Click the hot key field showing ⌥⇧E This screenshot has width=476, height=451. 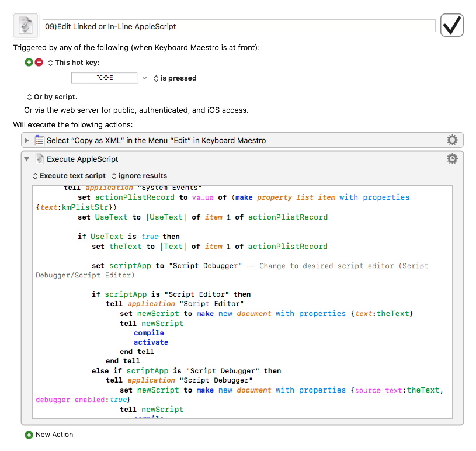point(105,78)
